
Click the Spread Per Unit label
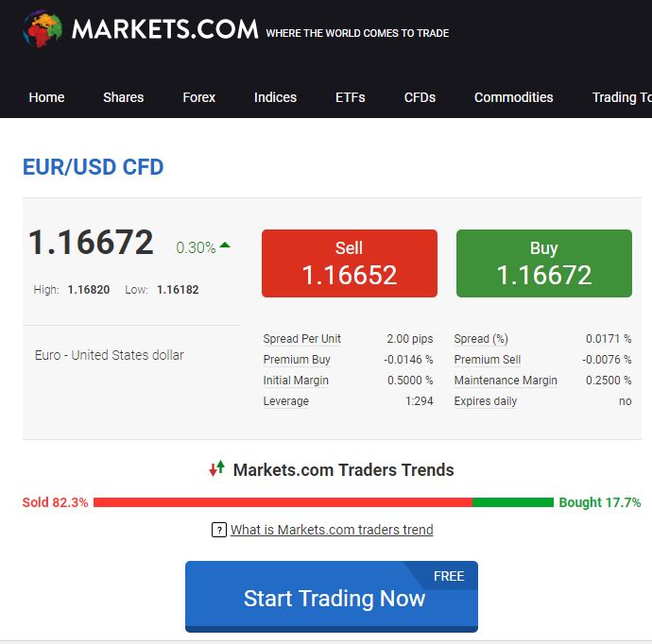pyautogui.click(x=302, y=339)
